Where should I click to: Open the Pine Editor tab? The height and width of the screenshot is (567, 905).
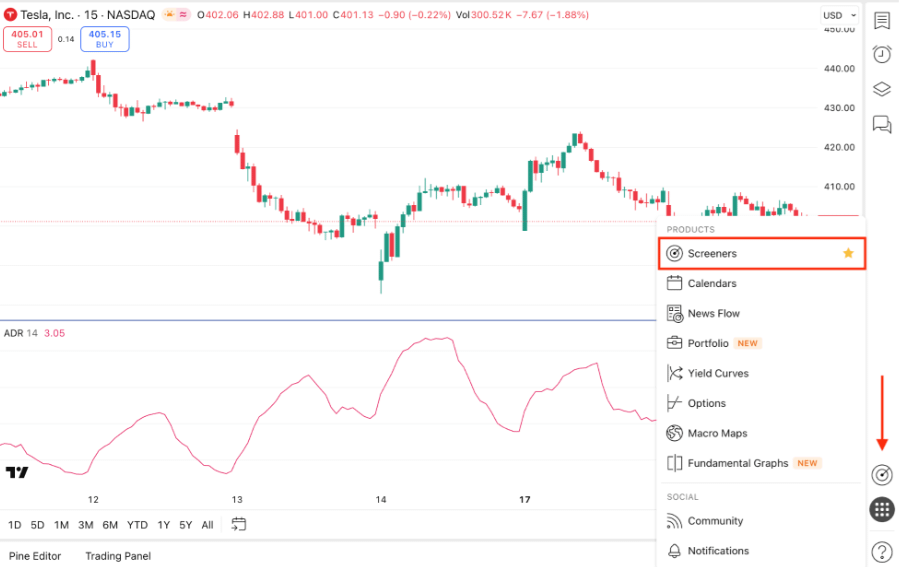point(35,556)
